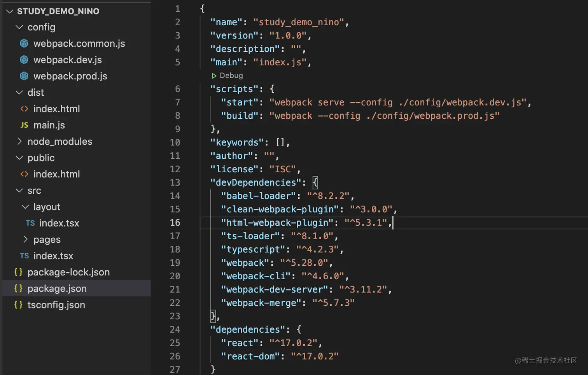Viewport: 588px width, 375px height.
Task: Collapse the dist folder chevron
Action: (19, 93)
